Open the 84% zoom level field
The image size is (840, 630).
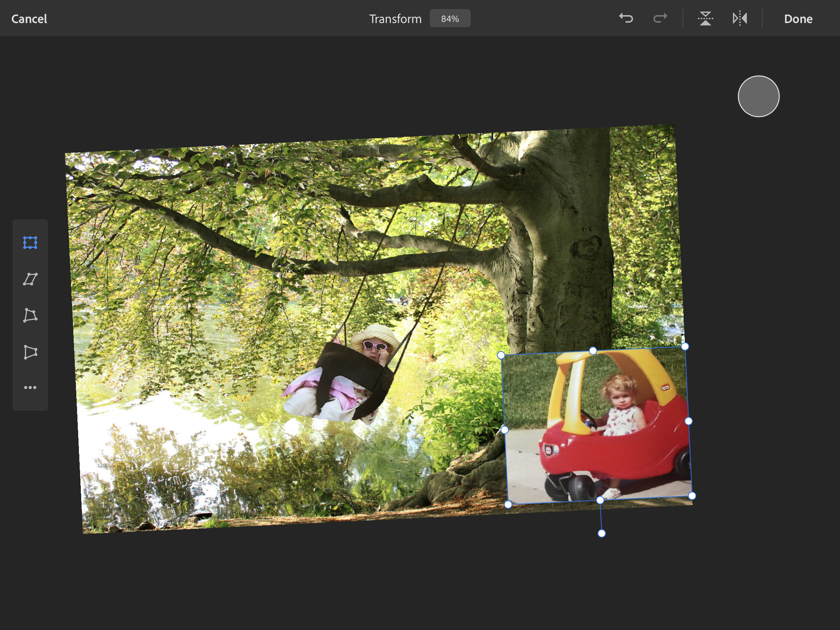pyautogui.click(x=450, y=18)
